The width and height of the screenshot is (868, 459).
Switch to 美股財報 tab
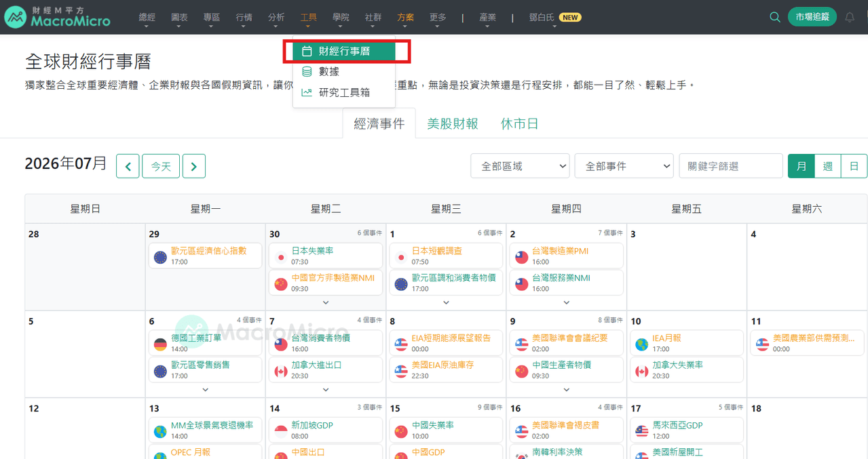(x=453, y=124)
